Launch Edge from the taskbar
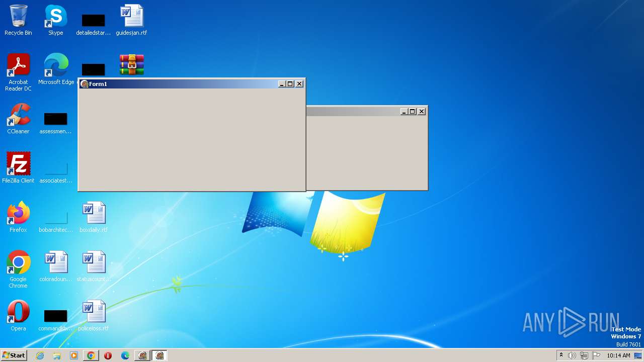This screenshot has width=644, height=362. point(125,355)
